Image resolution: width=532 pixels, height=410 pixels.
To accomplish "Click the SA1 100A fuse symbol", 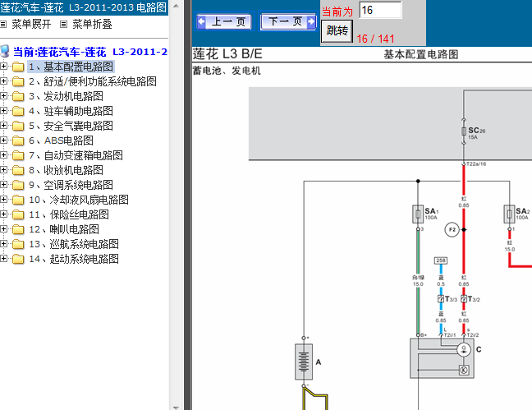I will coord(418,214).
